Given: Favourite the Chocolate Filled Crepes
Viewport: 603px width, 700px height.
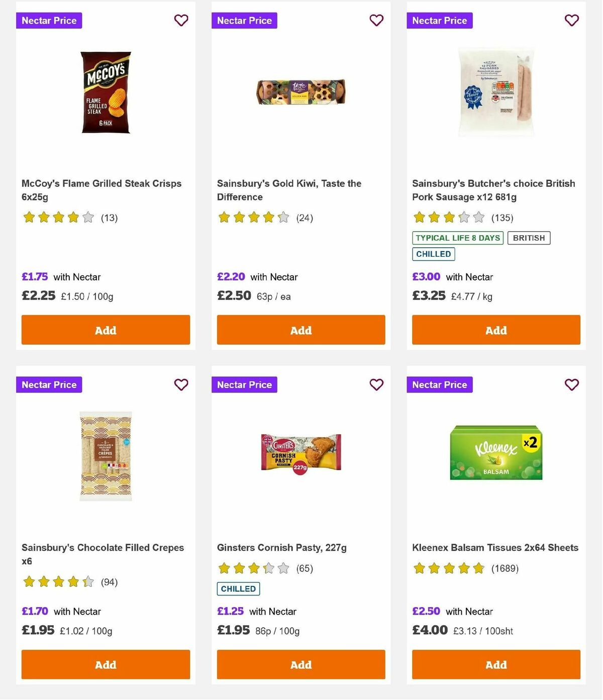Looking at the screenshot, I should [181, 384].
